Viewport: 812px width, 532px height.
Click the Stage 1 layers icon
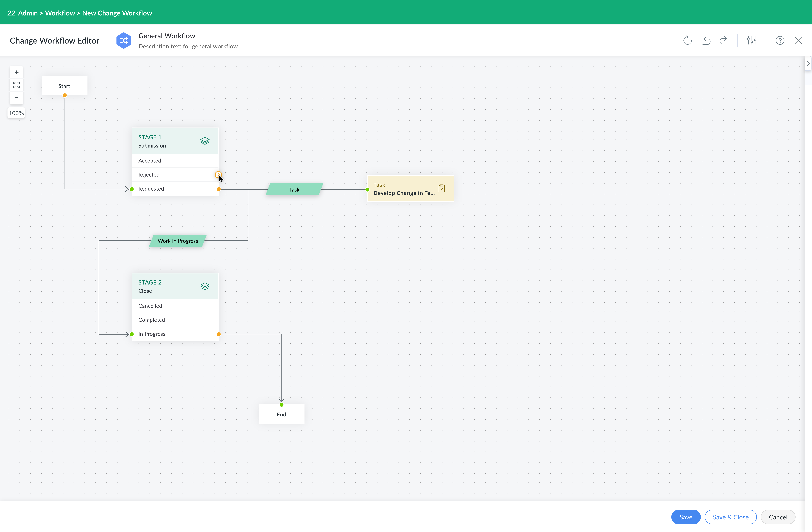205,141
